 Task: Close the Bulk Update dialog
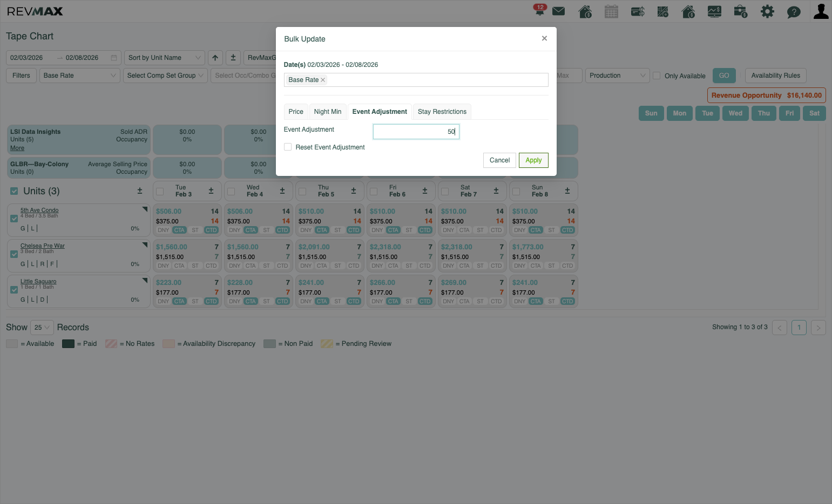[x=544, y=38]
